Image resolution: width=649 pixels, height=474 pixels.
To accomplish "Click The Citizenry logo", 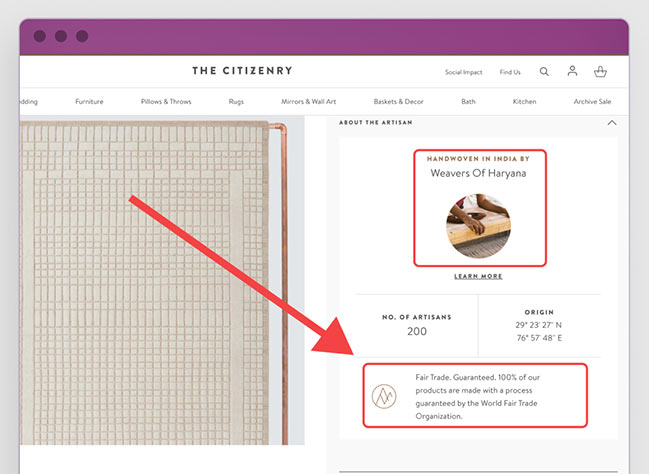I will tap(242, 71).
